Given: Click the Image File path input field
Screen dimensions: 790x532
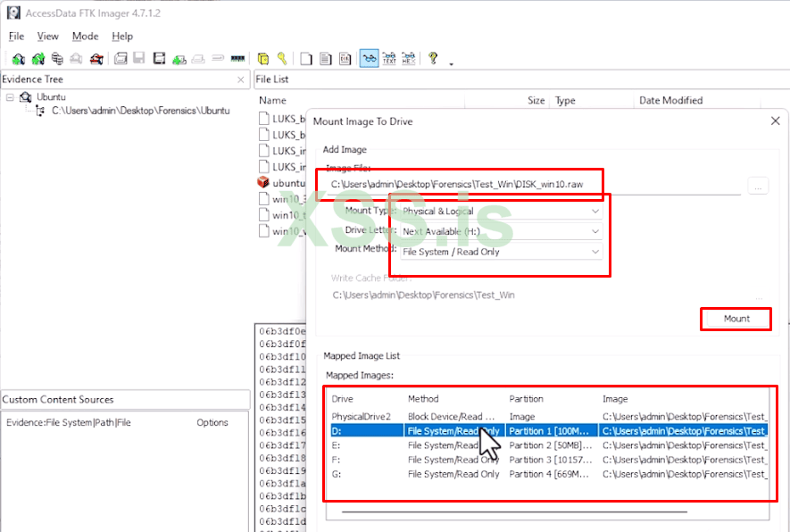Looking at the screenshot, I should [535, 185].
